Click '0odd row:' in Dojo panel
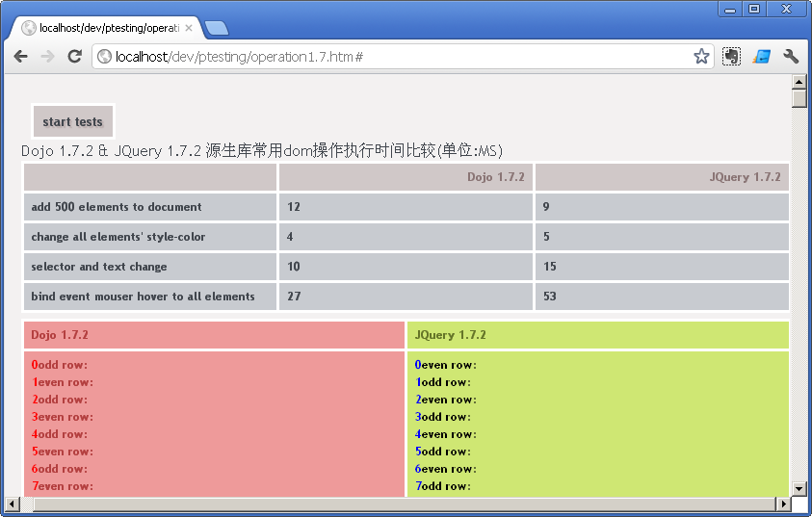Image resolution: width=812 pixels, height=517 pixels. pos(60,365)
